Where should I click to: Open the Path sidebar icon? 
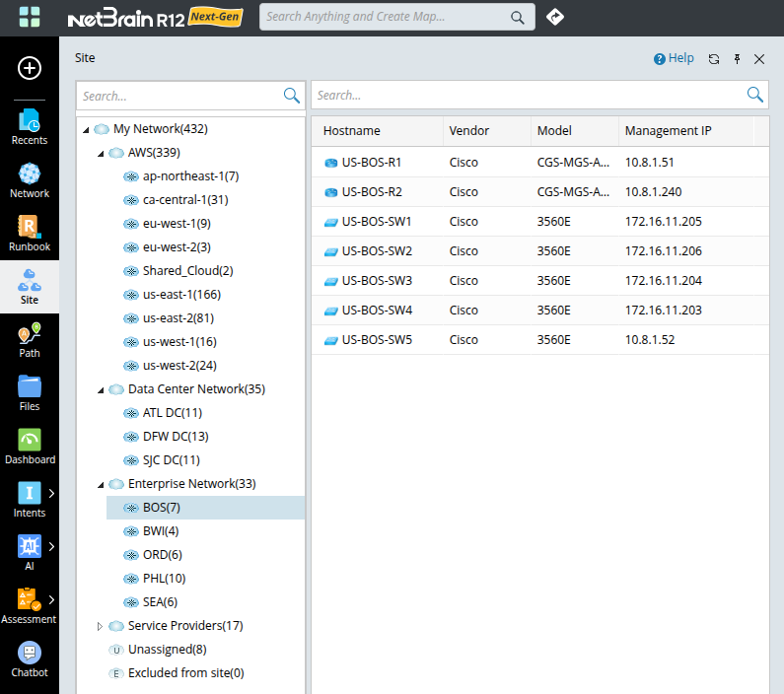point(30,337)
